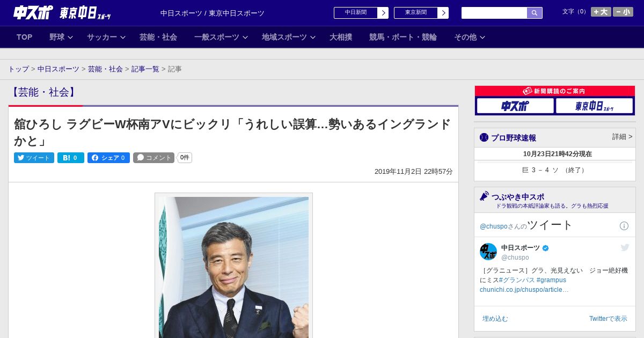This screenshot has width=644, height=338.
Task: Click the Twitter info circle icon
Action: (x=624, y=226)
